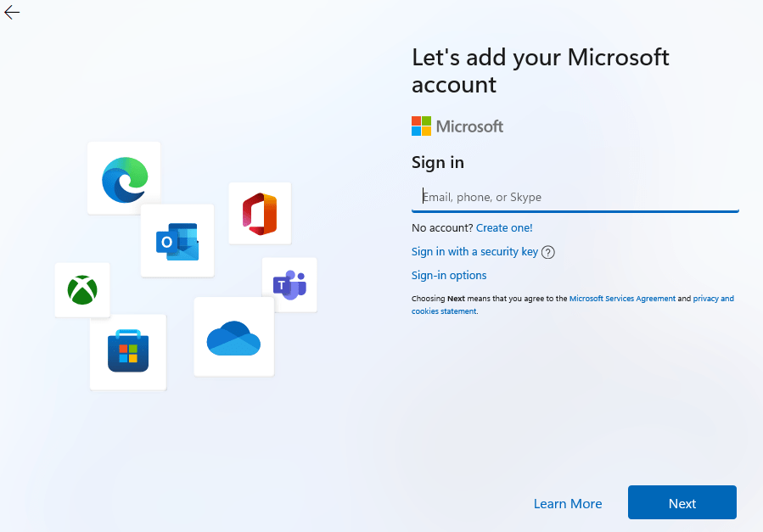Open the Microsoft Services Agreement link
Screen dimensions: 763x532
pos(622,299)
